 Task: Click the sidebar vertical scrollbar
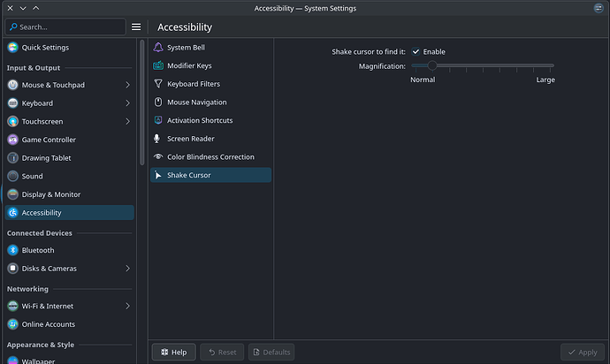point(141,102)
